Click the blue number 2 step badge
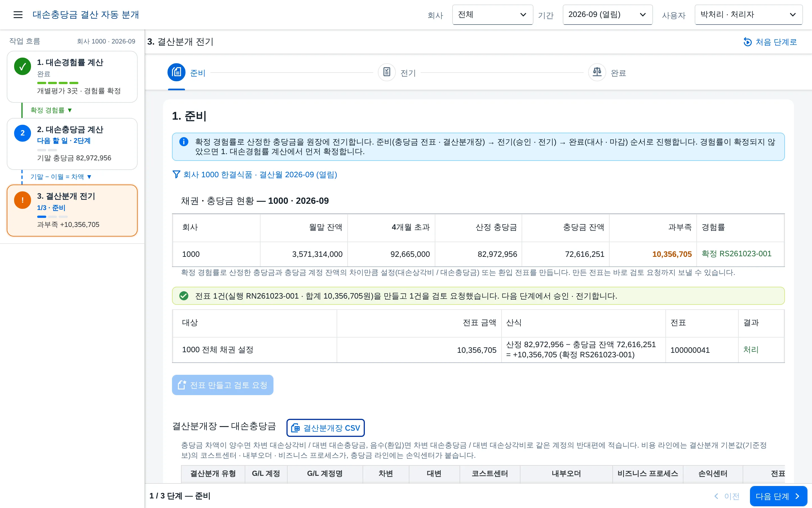Screen dimensions: 812x508 tap(23, 133)
